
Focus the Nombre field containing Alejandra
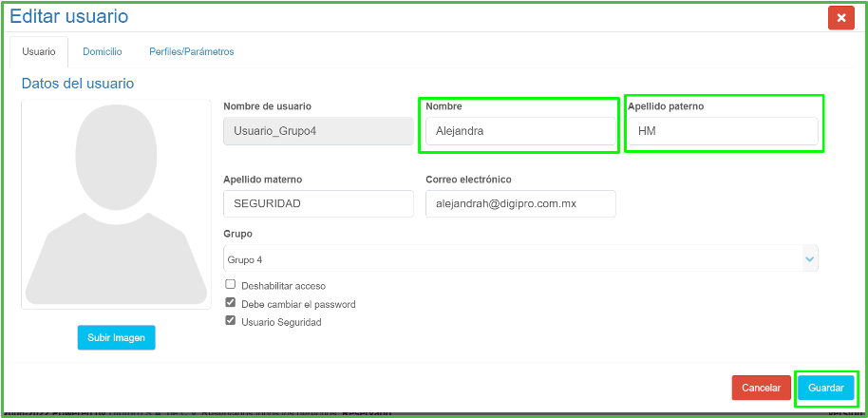click(x=519, y=131)
